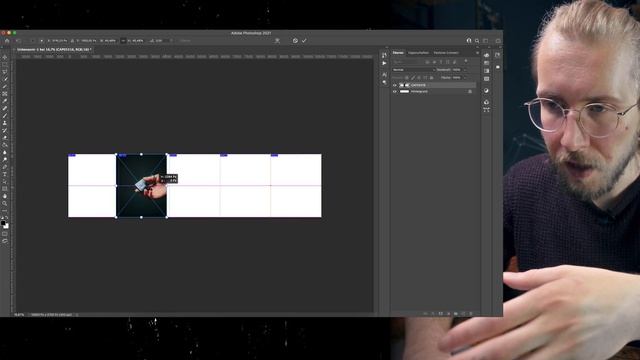Switch to the third panel tab
640x360 pixels.
pos(446,53)
